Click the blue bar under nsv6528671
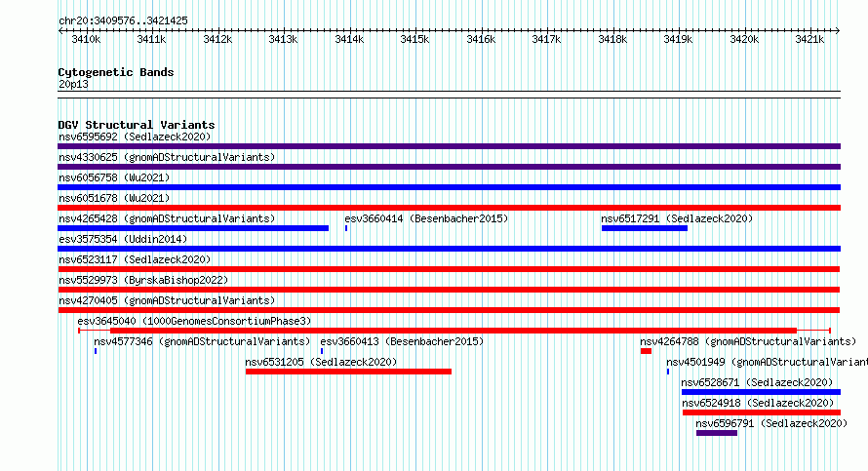868x471 pixels. 761,392
